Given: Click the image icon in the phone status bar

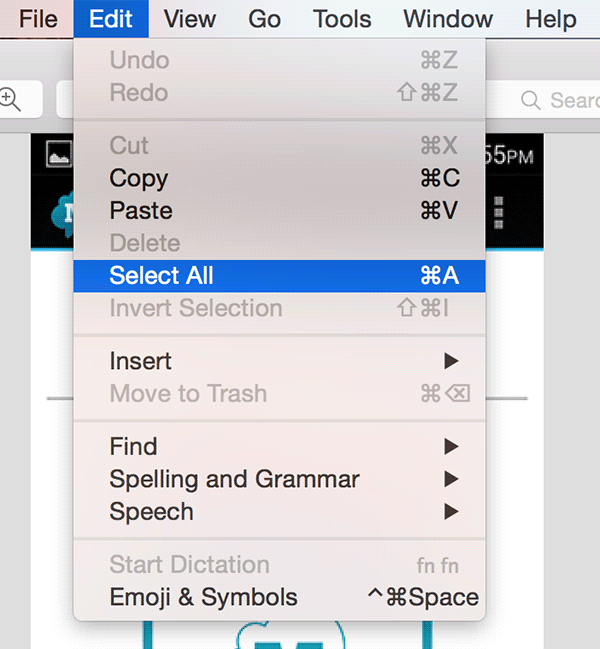Looking at the screenshot, I should pyautogui.click(x=58, y=154).
